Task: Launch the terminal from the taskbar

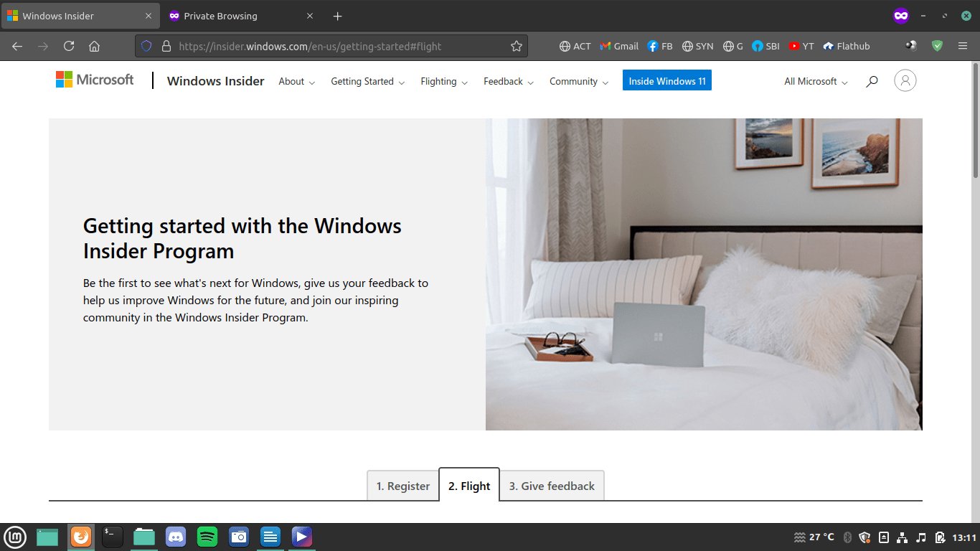Action: point(112,537)
